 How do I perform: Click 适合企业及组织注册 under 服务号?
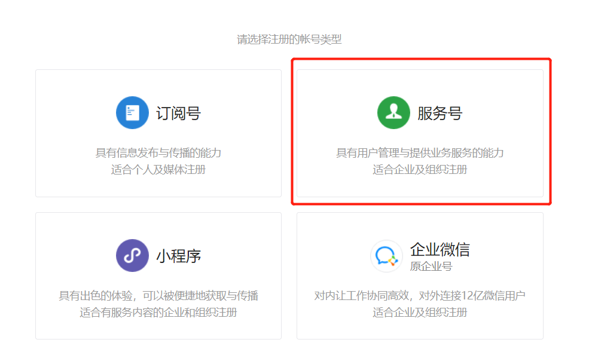click(x=420, y=169)
